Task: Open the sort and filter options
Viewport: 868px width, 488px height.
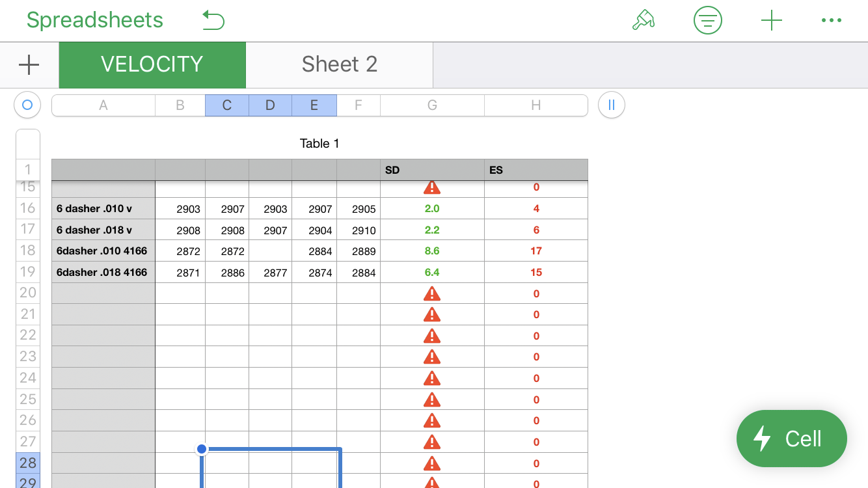Action: (707, 20)
